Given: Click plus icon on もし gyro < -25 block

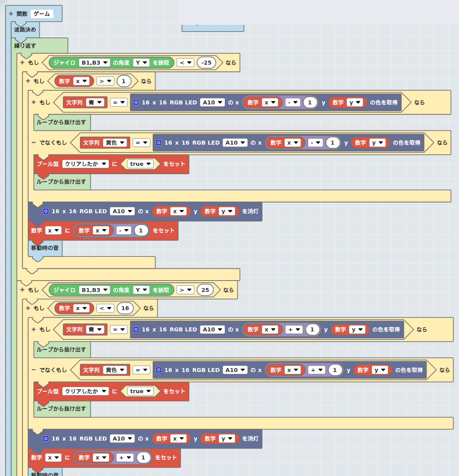Looking at the screenshot, I should (22, 63).
